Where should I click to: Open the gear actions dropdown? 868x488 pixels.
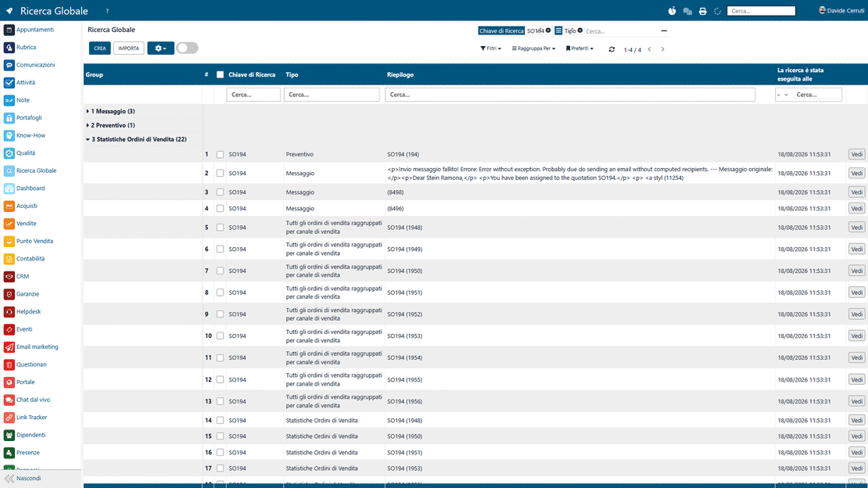[160, 48]
